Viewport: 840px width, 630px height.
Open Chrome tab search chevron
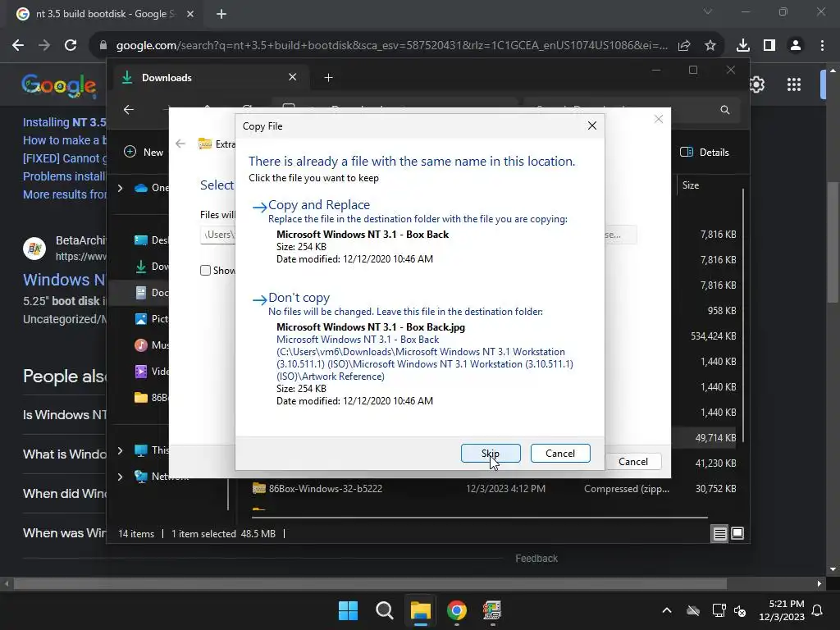coord(708,11)
